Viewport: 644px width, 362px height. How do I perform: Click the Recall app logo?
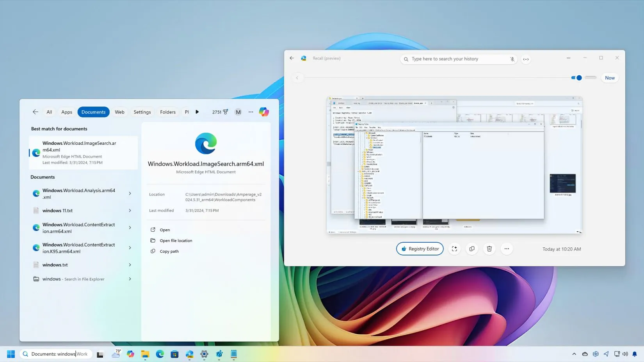pos(304,58)
